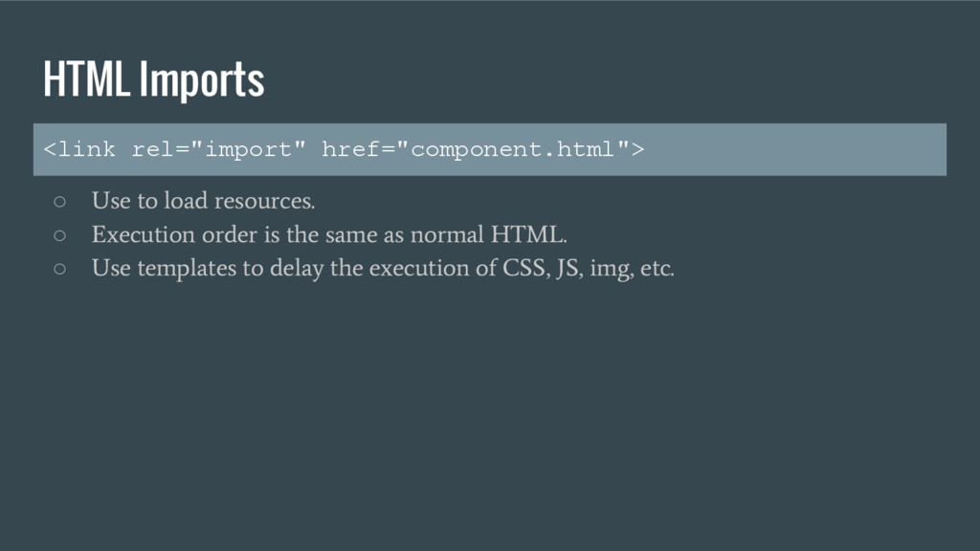
Task: Select the 'Use to load resources.' bullet text
Action: click(203, 201)
